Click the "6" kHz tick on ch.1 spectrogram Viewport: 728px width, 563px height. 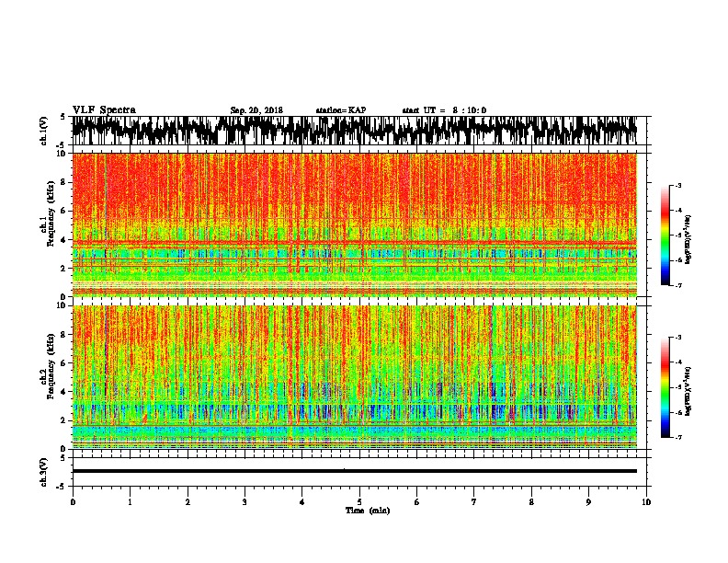coord(63,211)
